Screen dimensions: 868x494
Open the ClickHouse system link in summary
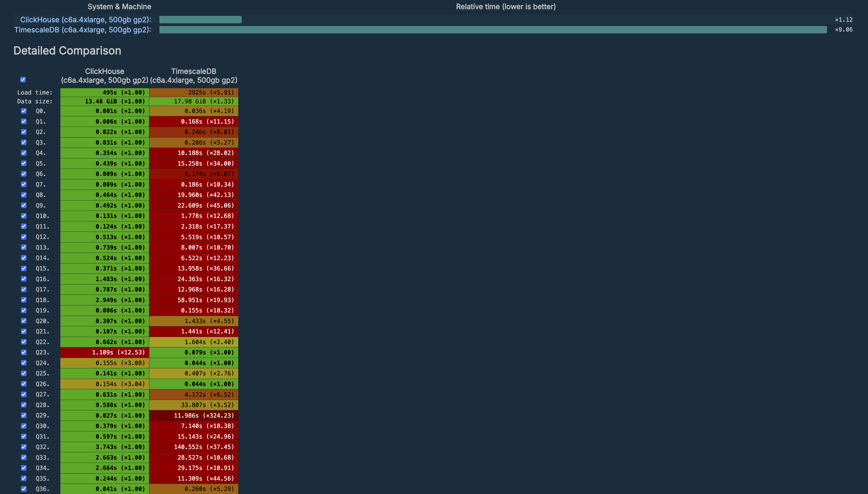(85, 20)
